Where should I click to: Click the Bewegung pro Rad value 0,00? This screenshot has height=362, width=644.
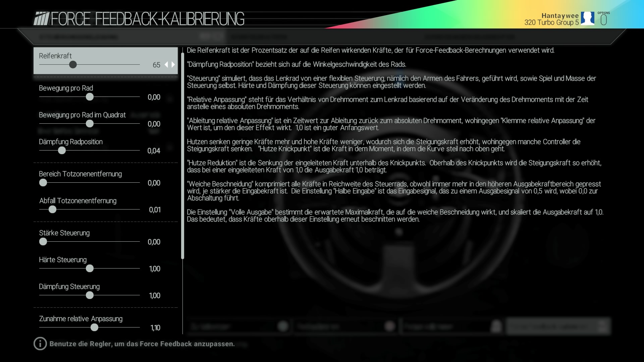[x=154, y=97]
